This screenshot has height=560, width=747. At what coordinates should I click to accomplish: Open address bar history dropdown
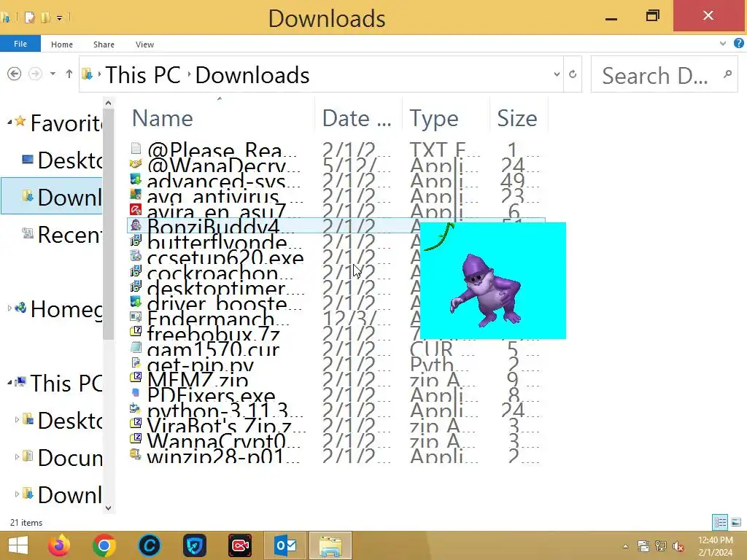557,74
